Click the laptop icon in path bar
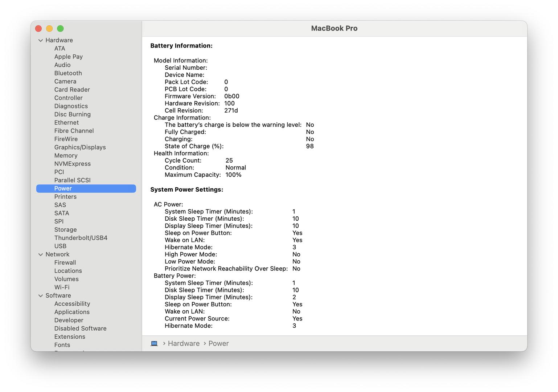Screen dimensions: 558x392 [154, 343]
